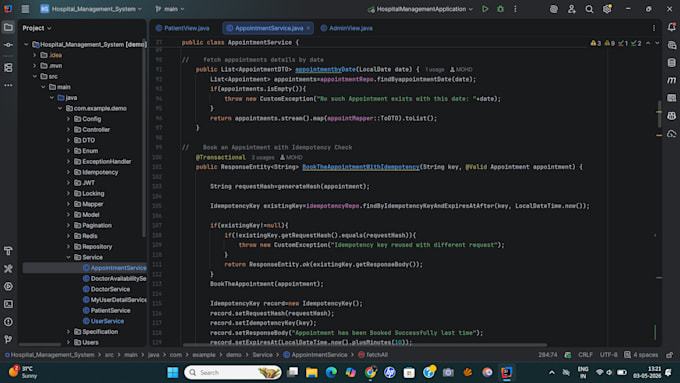Expand the .idea folder
This screenshot has height=383, width=680.
pyautogui.click(x=34, y=55)
